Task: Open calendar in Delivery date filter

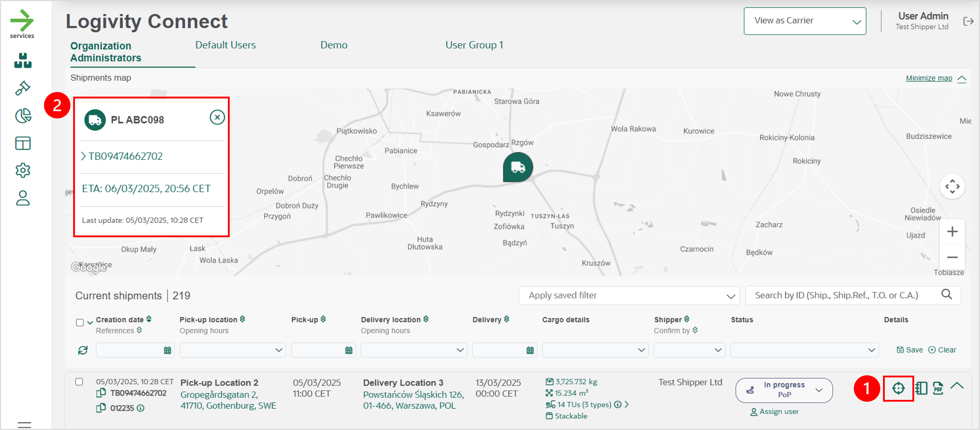Action: 530,350
